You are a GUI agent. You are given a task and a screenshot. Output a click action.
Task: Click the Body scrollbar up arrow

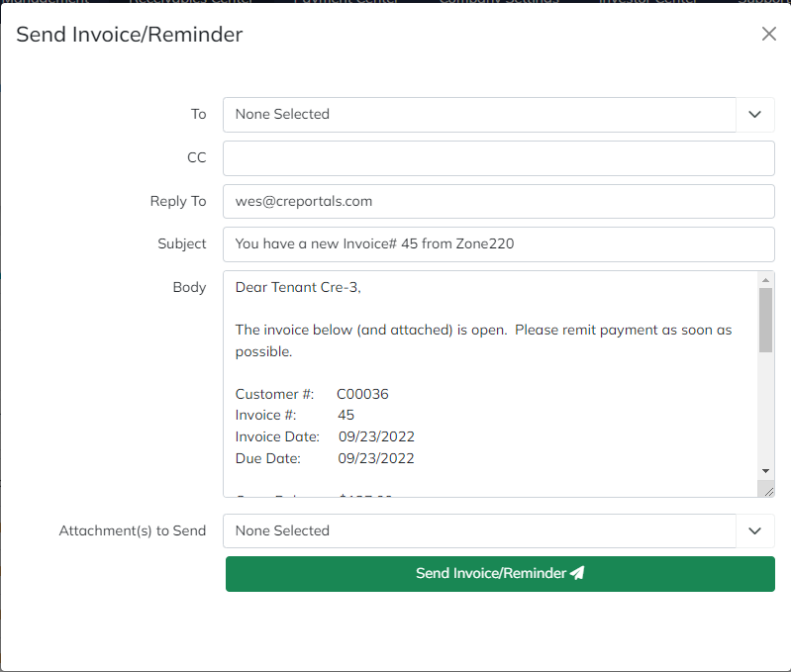pyautogui.click(x=765, y=279)
